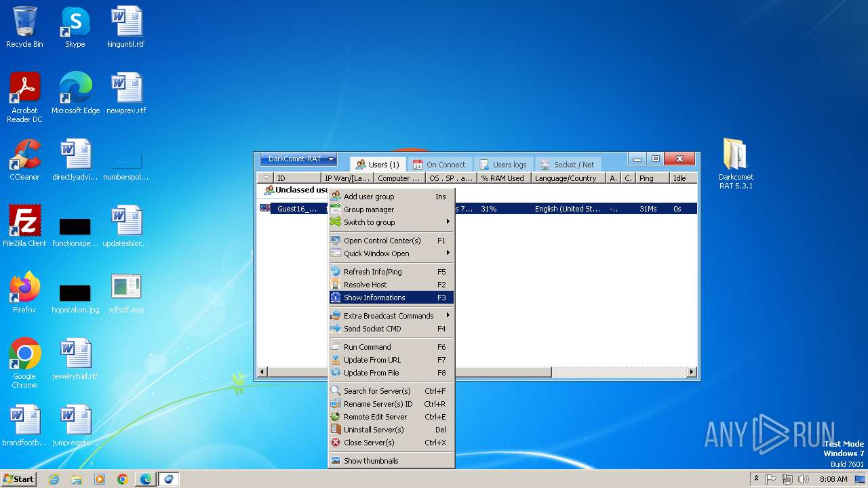
Task: Open Chrome from the taskbar
Action: tap(123, 479)
